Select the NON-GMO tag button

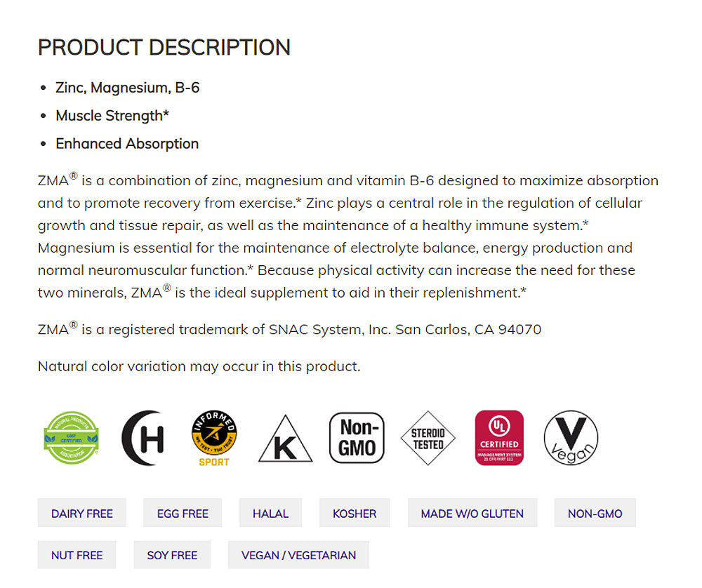tap(595, 514)
